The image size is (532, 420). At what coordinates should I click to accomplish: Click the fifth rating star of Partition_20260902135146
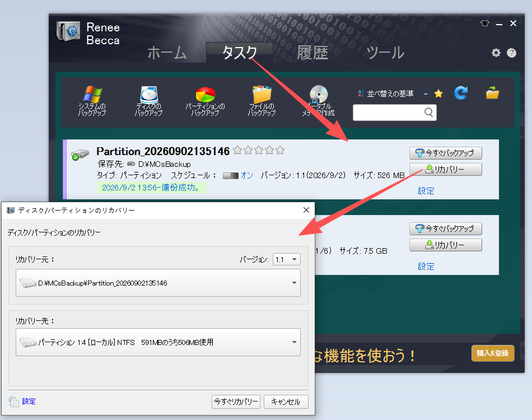pyautogui.click(x=280, y=150)
